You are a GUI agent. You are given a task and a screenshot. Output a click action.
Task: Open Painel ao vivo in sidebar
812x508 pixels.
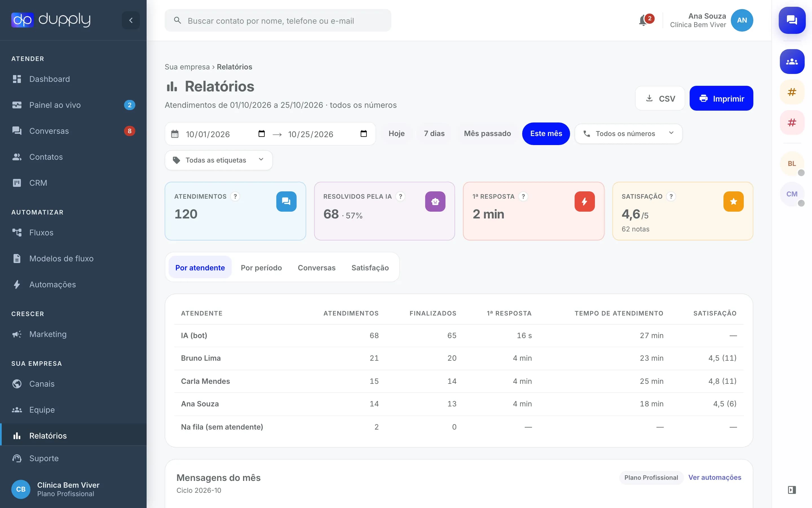(x=74, y=105)
